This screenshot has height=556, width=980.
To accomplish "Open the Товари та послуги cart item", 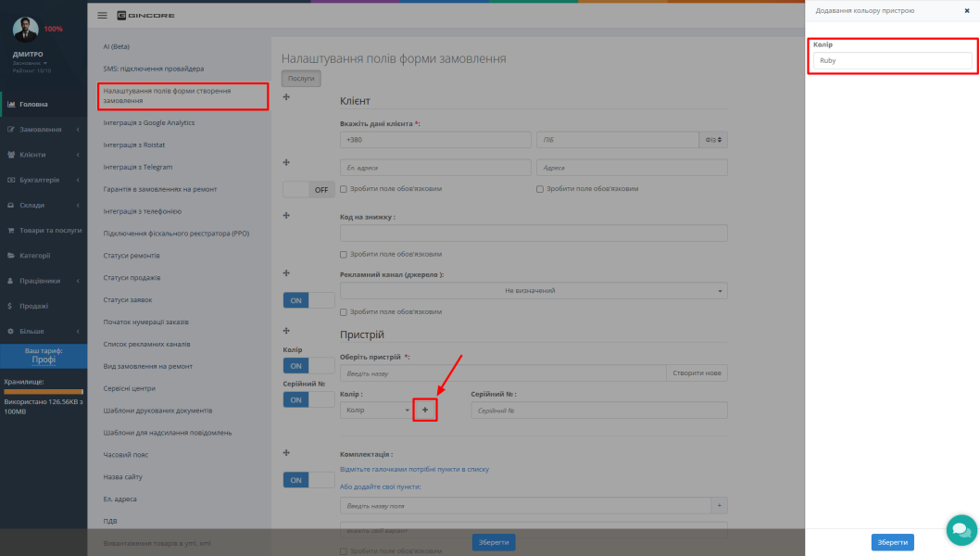I will pyautogui.click(x=44, y=230).
